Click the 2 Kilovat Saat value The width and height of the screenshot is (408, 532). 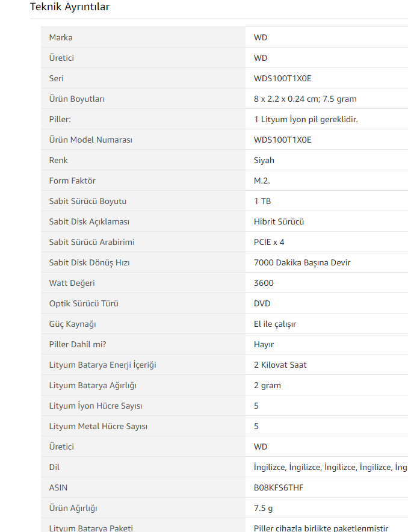tap(280, 365)
